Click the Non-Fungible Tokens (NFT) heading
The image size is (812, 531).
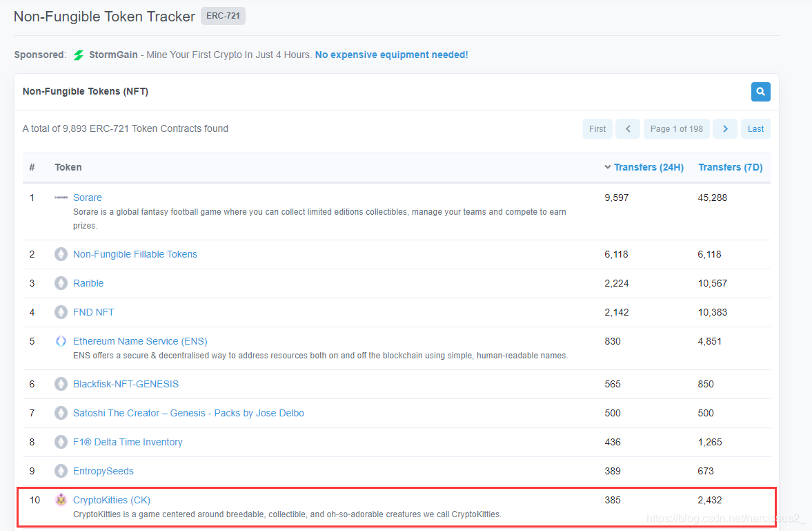86,91
